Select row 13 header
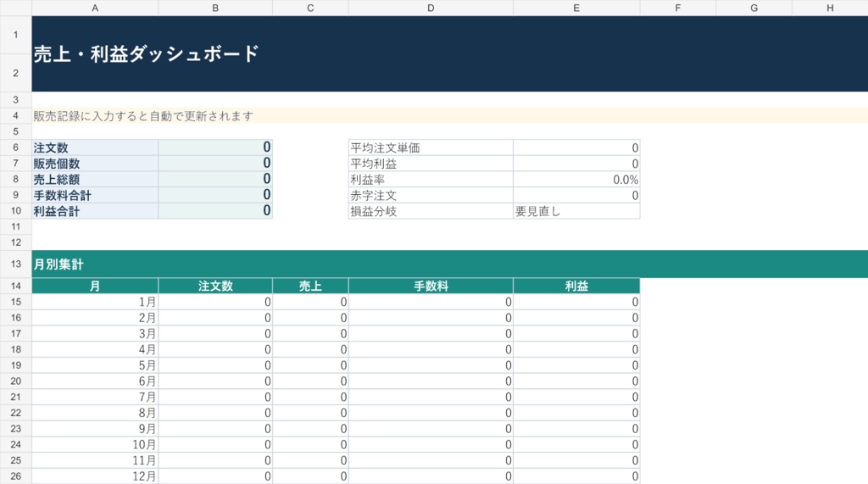The width and height of the screenshot is (868, 484). [15, 264]
